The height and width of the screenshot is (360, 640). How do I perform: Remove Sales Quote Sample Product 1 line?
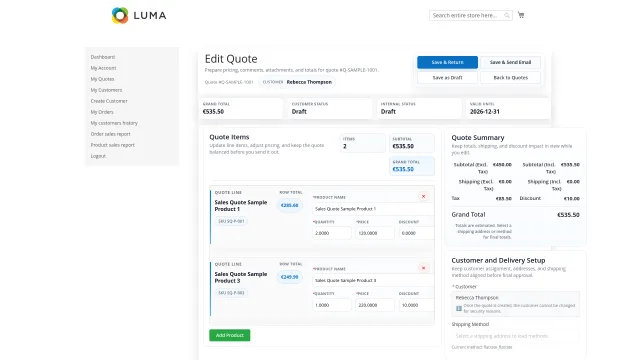pos(423,196)
